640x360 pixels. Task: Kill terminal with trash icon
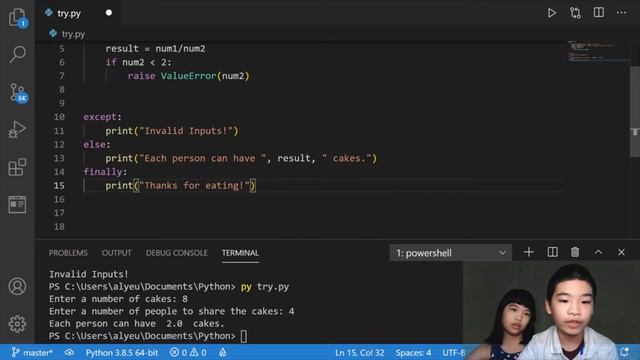coord(575,252)
